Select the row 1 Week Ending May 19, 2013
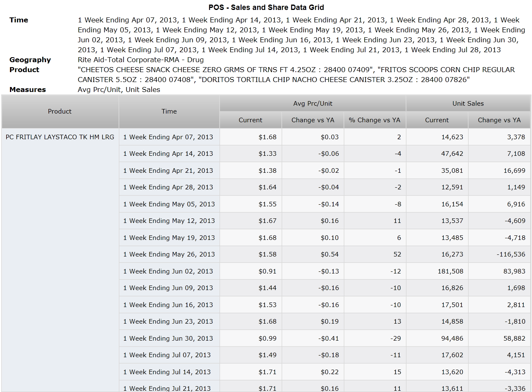Image resolution: width=532 pixels, height=392 pixels. (x=325, y=237)
